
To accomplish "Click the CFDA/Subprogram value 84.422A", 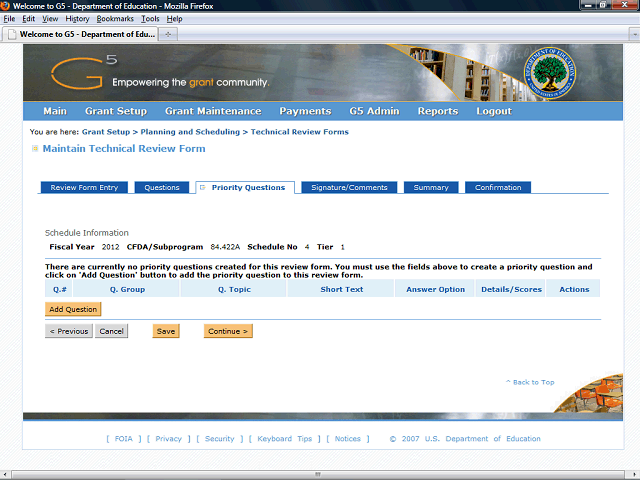I will pyautogui.click(x=225, y=247).
